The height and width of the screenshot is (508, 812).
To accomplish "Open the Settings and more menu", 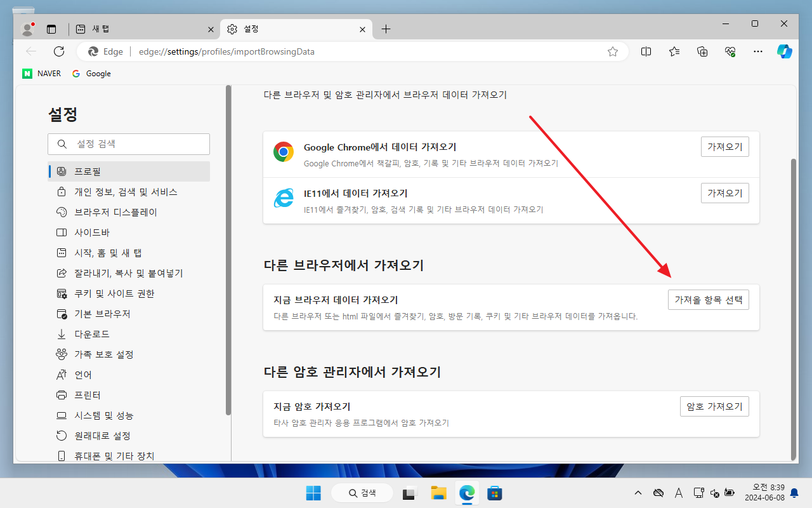I will pos(758,51).
